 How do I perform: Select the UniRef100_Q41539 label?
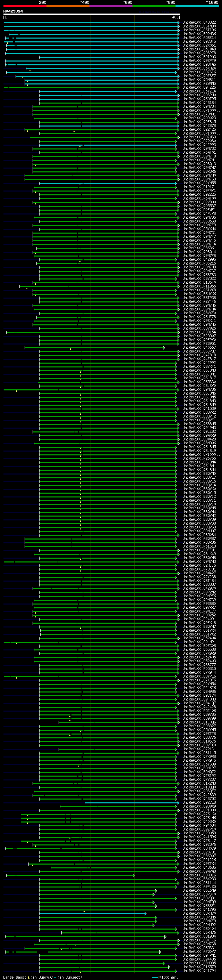199,408
